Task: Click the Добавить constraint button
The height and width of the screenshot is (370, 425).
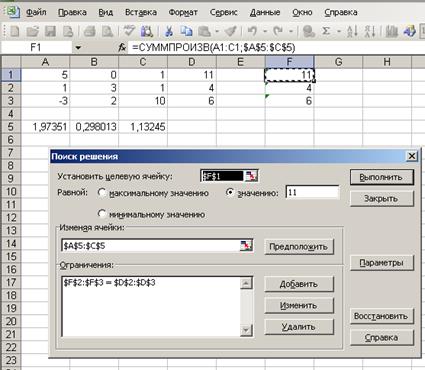Action: pos(299,284)
